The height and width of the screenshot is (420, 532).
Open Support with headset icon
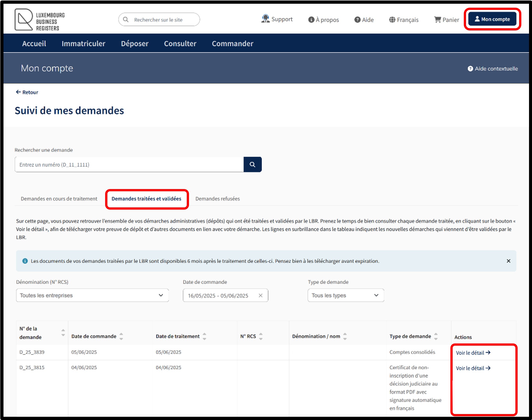pyautogui.click(x=277, y=19)
